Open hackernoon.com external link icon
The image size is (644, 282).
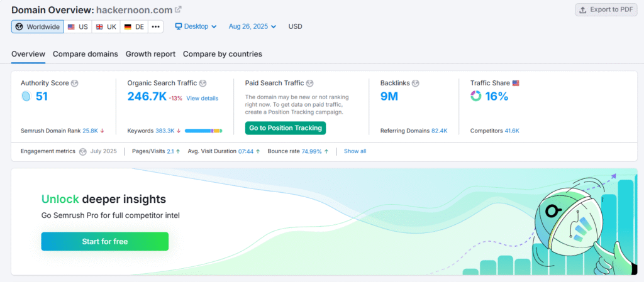(x=178, y=9)
